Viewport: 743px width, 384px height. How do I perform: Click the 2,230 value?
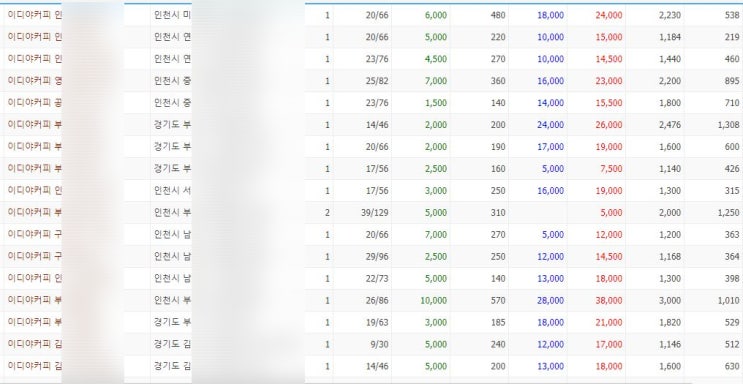pos(670,15)
